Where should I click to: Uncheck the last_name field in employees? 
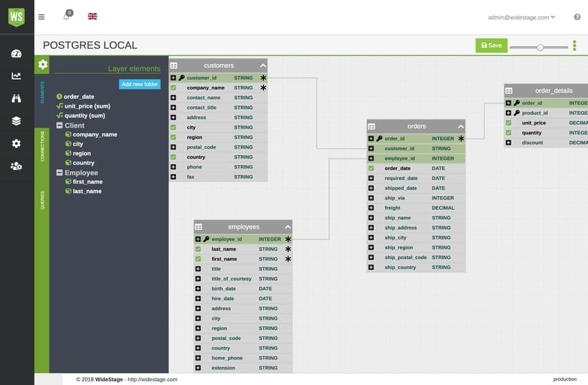click(x=198, y=249)
